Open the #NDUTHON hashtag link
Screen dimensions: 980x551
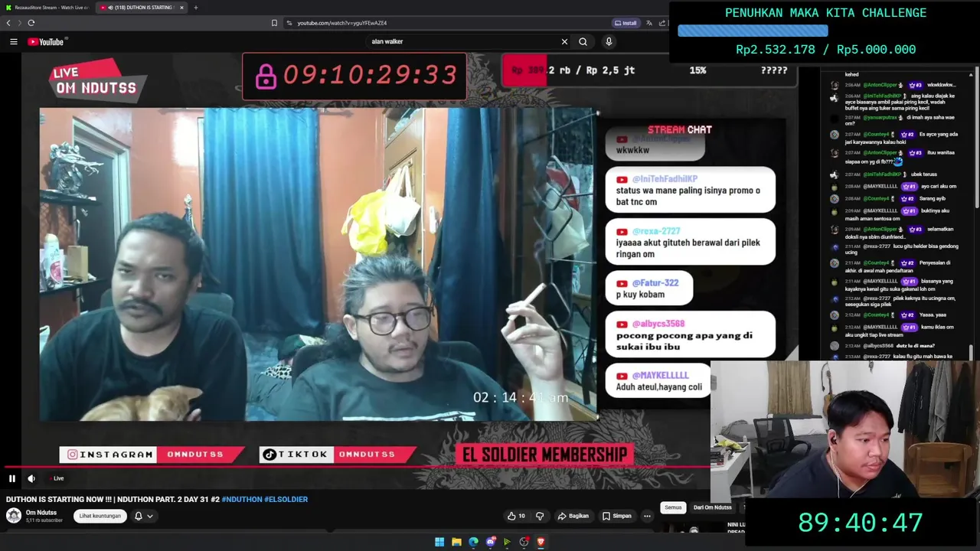(x=241, y=499)
